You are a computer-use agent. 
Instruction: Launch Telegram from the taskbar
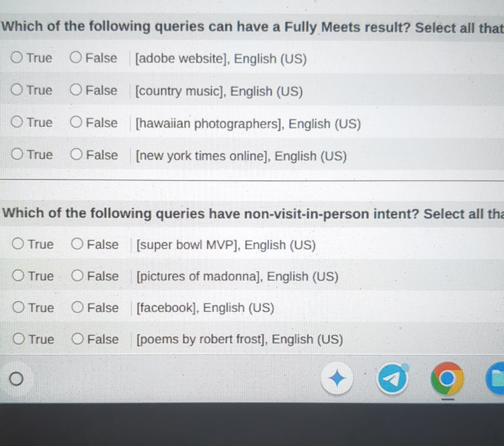click(x=392, y=379)
